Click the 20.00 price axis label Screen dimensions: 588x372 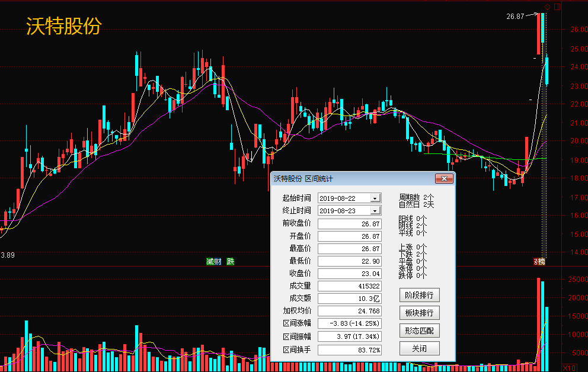579,141
